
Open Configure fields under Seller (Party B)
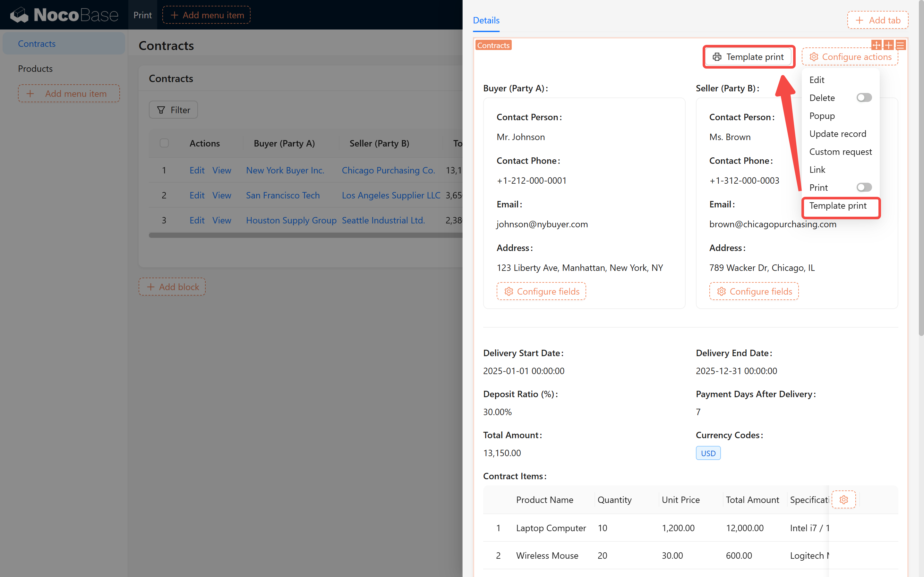click(754, 291)
